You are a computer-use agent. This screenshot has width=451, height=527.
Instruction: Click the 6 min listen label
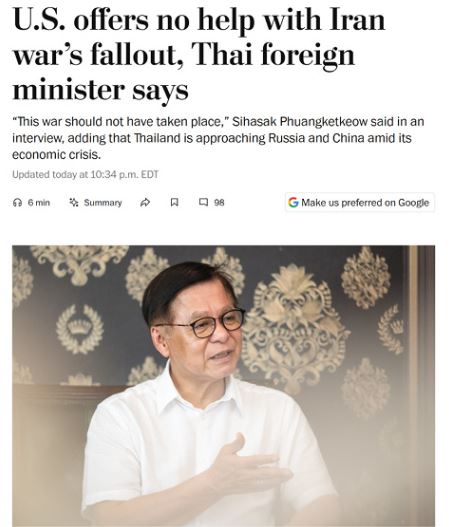(x=39, y=203)
